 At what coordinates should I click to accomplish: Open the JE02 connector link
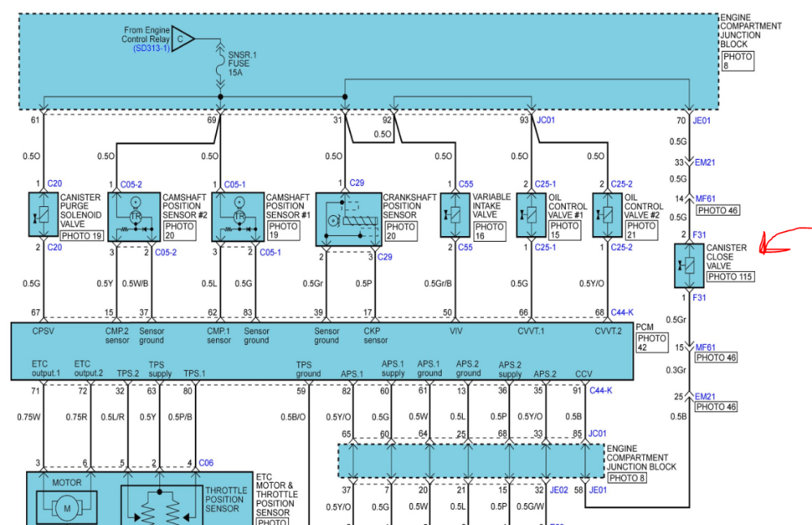click(x=558, y=489)
